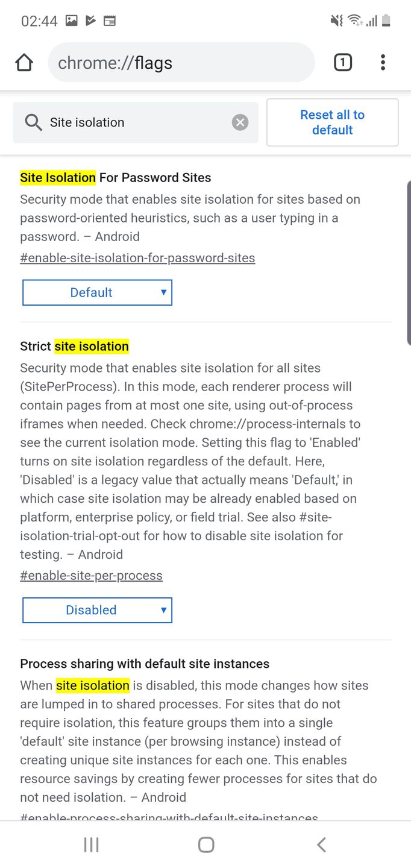Tap the Strict site isolation heading

(74, 347)
